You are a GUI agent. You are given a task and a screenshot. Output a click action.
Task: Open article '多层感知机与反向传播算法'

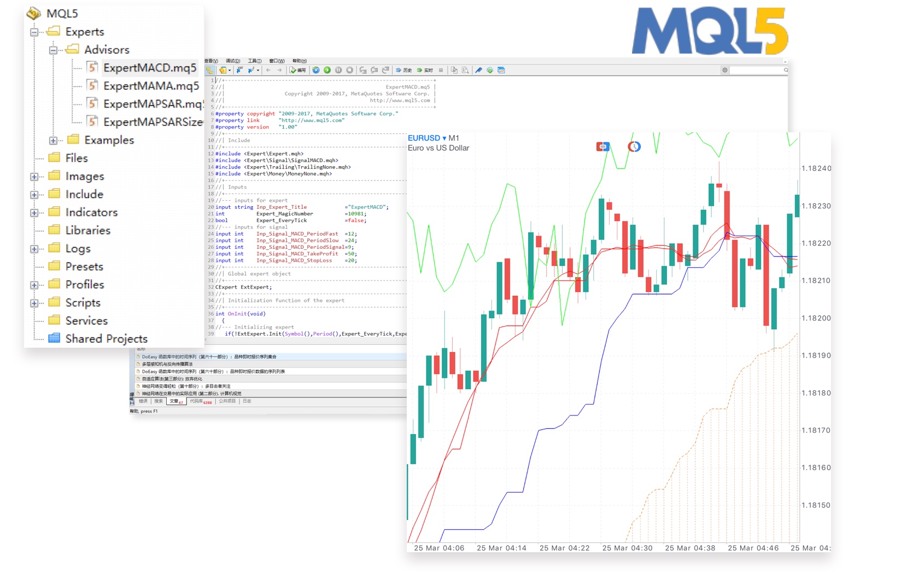coord(167,364)
